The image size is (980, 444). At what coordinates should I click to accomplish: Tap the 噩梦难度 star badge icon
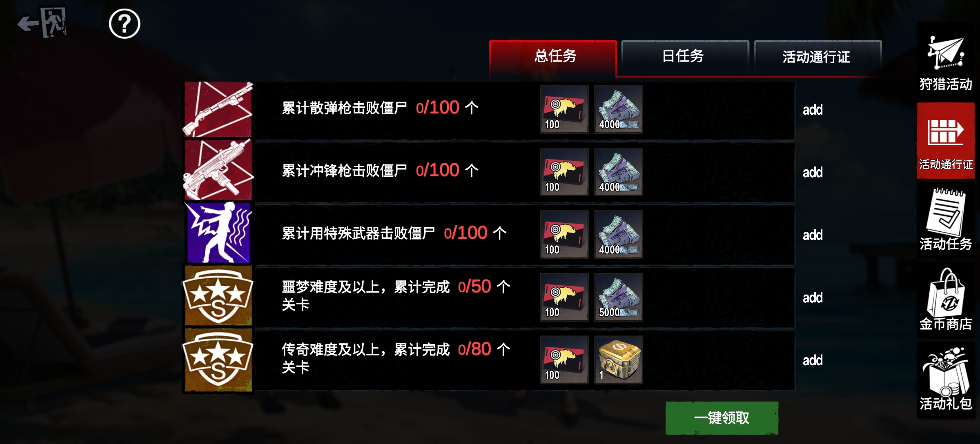click(x=218, y=296)
